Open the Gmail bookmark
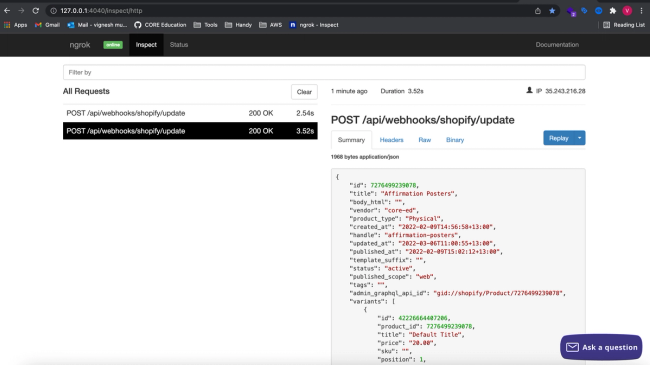Screen dimensions: 650x365 pos(47,25)
